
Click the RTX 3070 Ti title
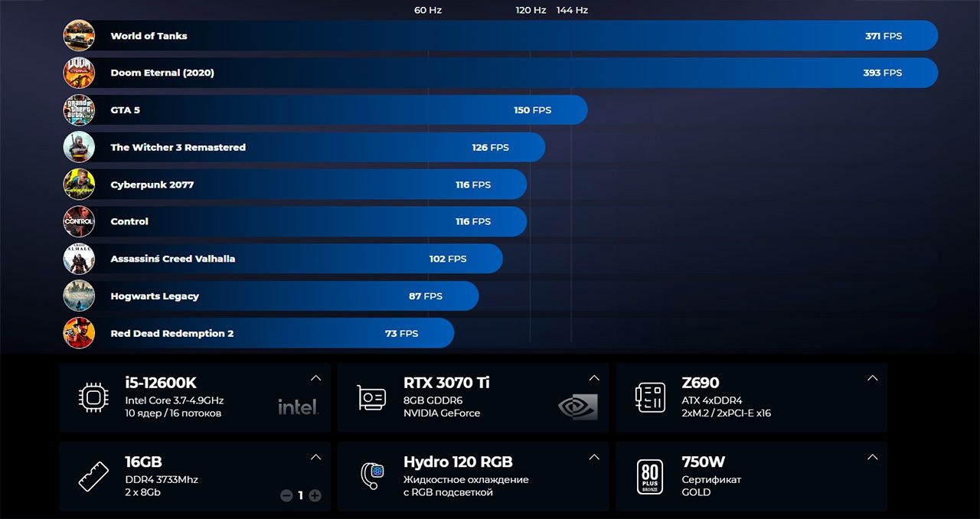pyautogui.click(x=446, y=383)
